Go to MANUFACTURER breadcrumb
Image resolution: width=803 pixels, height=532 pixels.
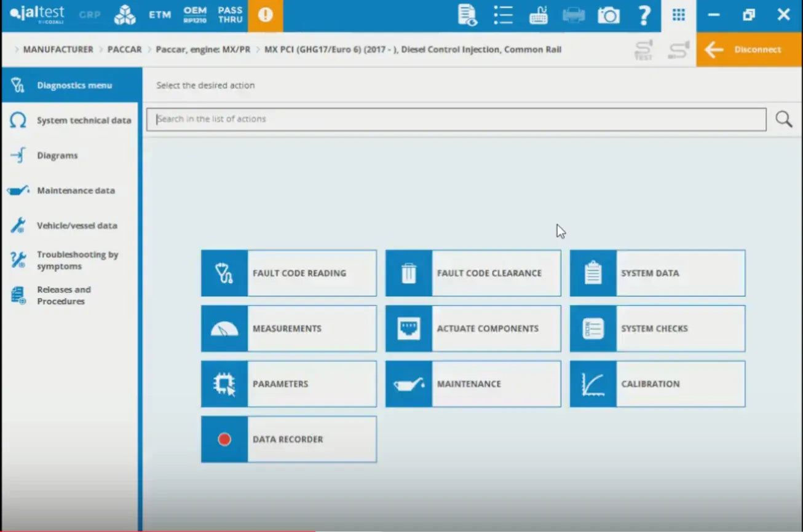[x=58, y=50]
